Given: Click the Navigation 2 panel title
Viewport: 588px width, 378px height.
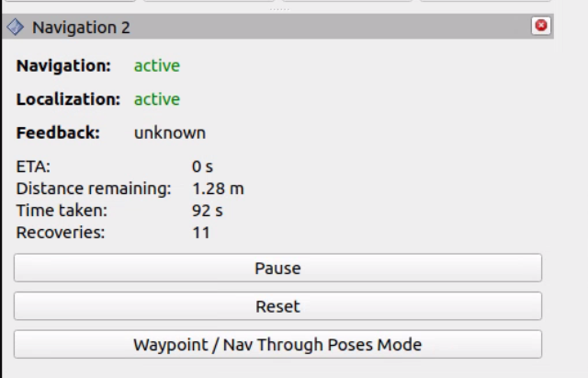Looking at the screenshot, I should pos(81,27).
